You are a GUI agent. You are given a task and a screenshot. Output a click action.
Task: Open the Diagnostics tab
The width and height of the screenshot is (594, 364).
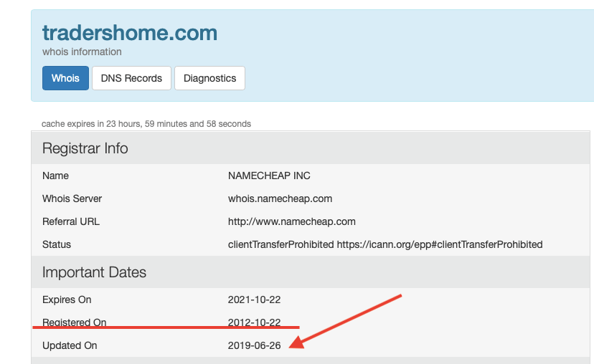tap(209, 78)
